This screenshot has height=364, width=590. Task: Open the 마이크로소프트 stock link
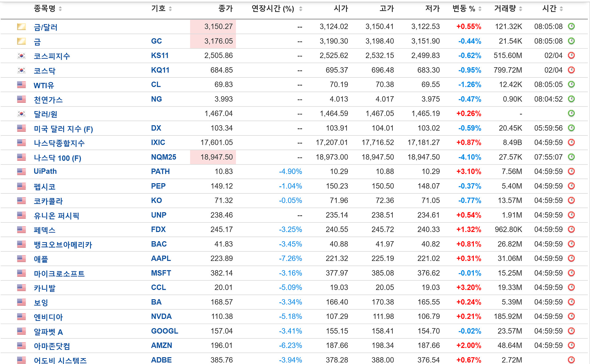coord(59,273)
